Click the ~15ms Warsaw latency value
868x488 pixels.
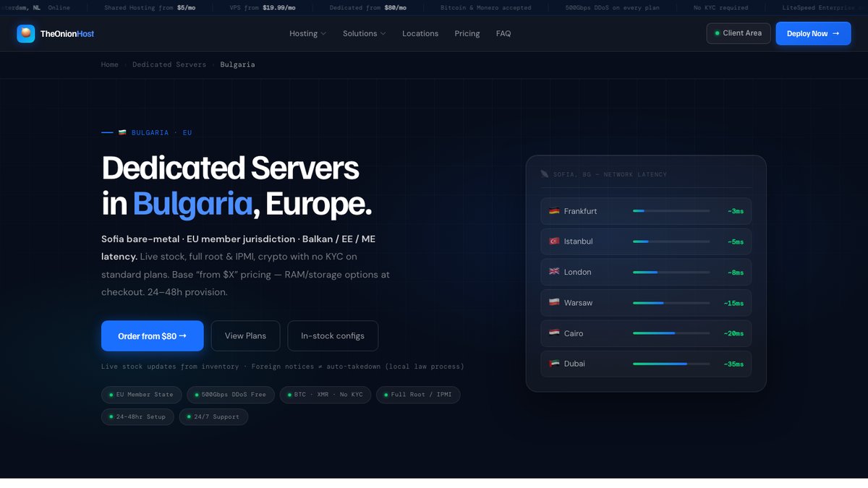[x=733, y=303]
